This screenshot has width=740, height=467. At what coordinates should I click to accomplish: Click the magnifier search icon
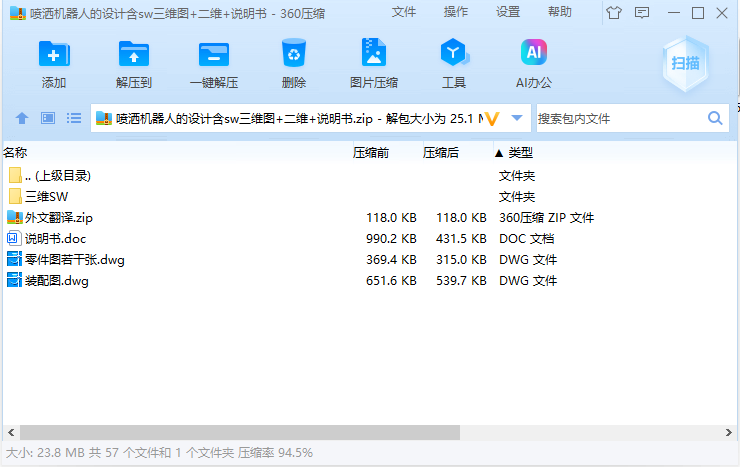(x=715, y=118)
